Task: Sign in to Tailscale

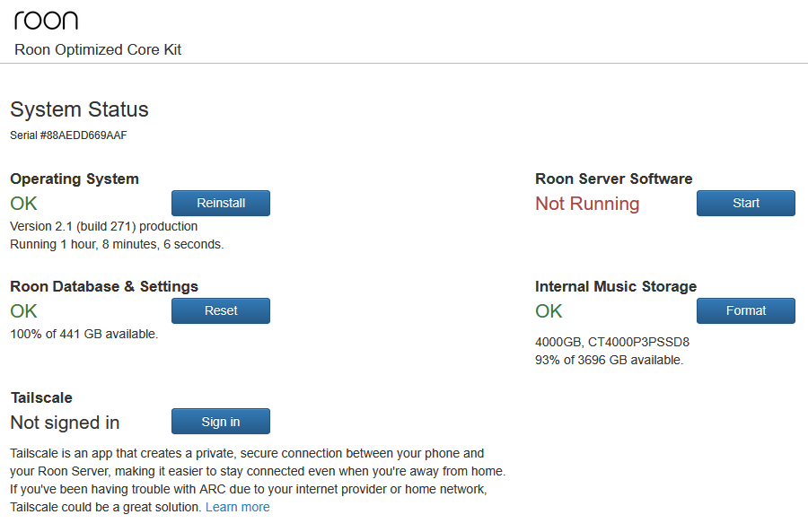Action: [220, 422]
